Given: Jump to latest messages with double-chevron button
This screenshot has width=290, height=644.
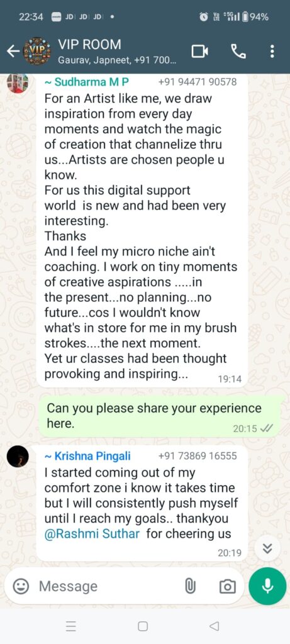Looking at the screenshot, I should coord(267,548).
